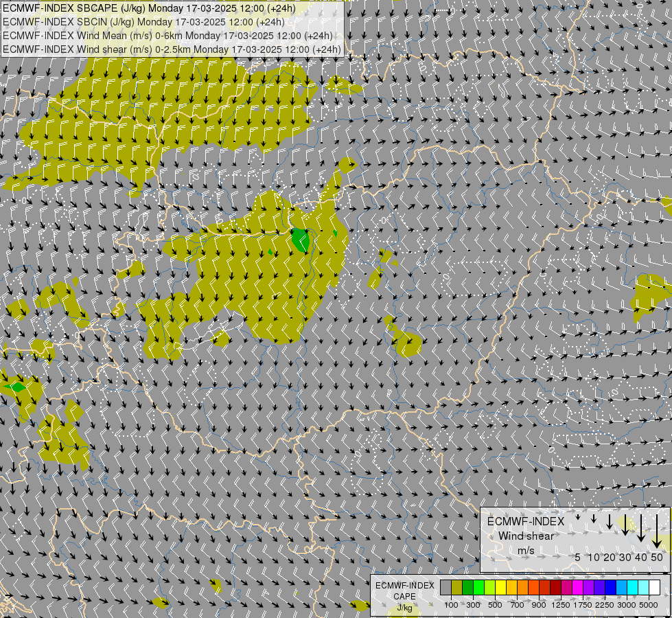
Task: Click the 20 value in wind shear legend
Action: [x=610, y=557]
